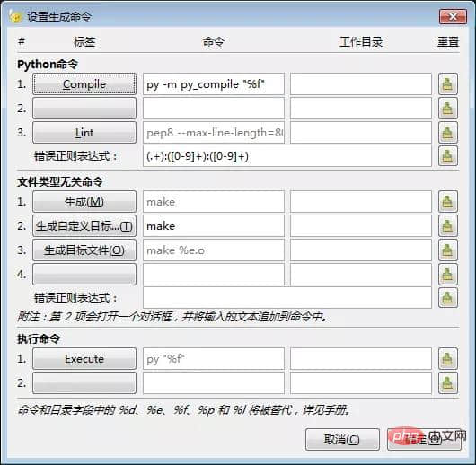The height and width of the screenshot is (465, 476).
Task: Click the 生成目标文件(O) label button
Action: tap(84, 250)
